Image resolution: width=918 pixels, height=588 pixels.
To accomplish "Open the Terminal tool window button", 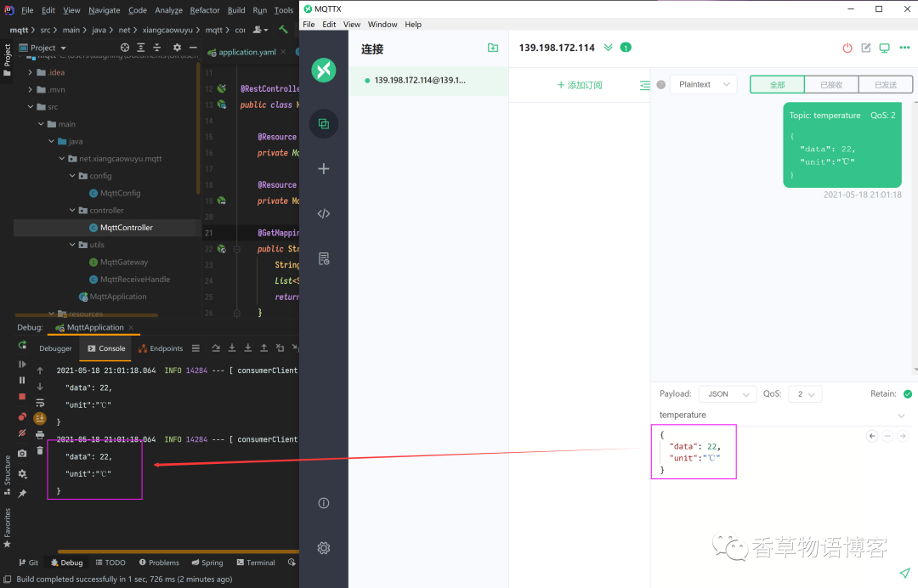I will coord(256,563).
